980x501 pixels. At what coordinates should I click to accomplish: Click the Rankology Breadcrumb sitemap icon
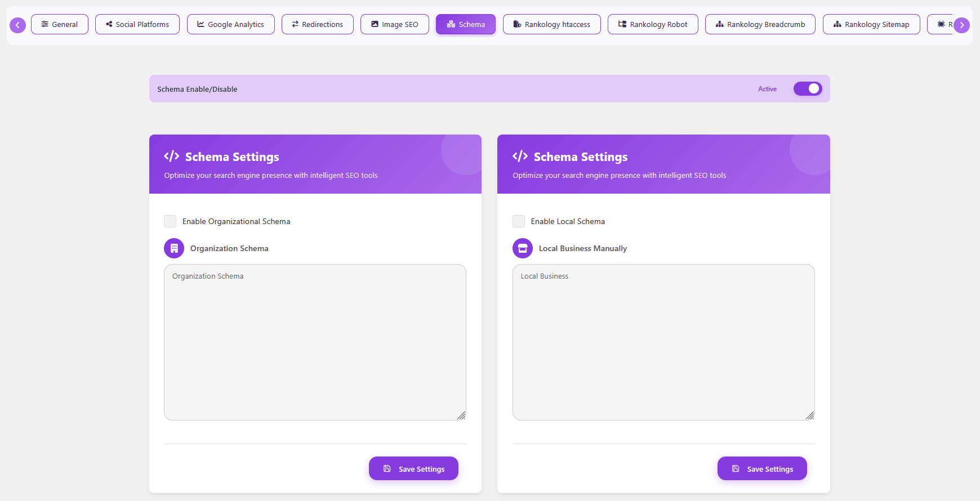point(719,24)
